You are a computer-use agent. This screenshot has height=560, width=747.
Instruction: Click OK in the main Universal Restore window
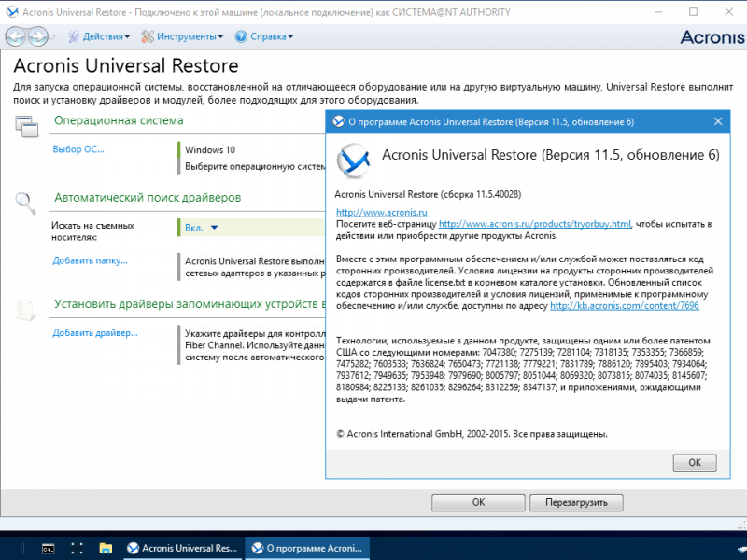coord(478,502)
